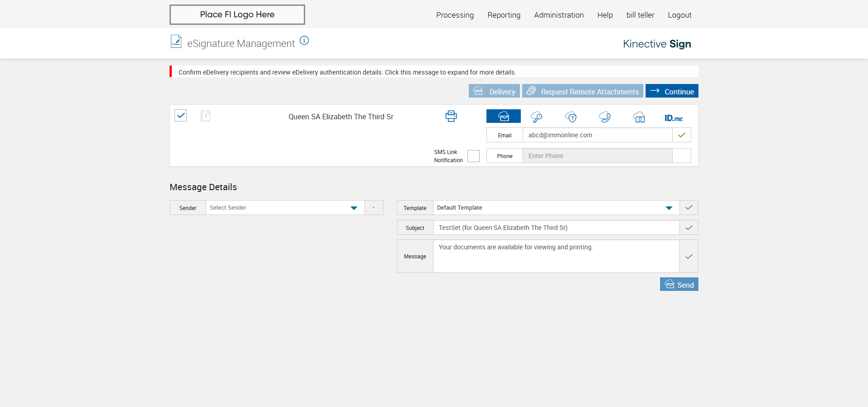Image resolution: width=868 pixels, height=407 pixels.
Task: Select the cloud phone call authentication icon
Action: (605, 117)
